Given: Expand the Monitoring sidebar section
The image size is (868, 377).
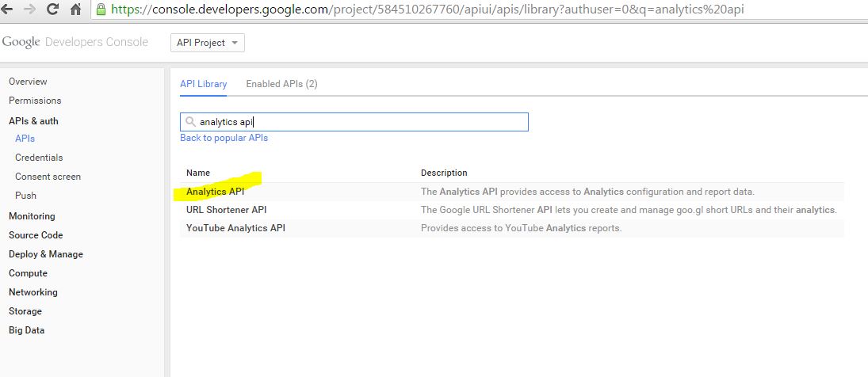Looking at the screenshot, I should tap(32, 216).
